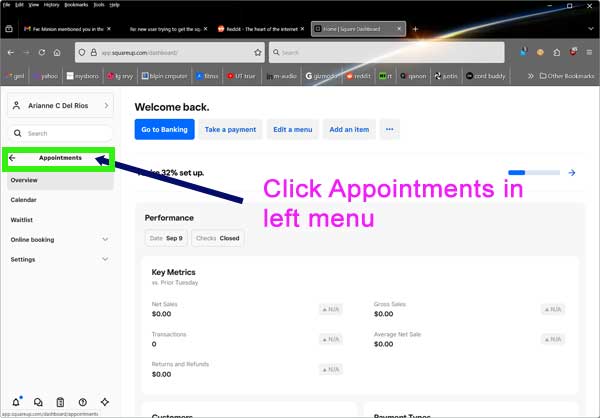
Task: Open the Other Bookmarks folder
Action: [x=567, y=76]
